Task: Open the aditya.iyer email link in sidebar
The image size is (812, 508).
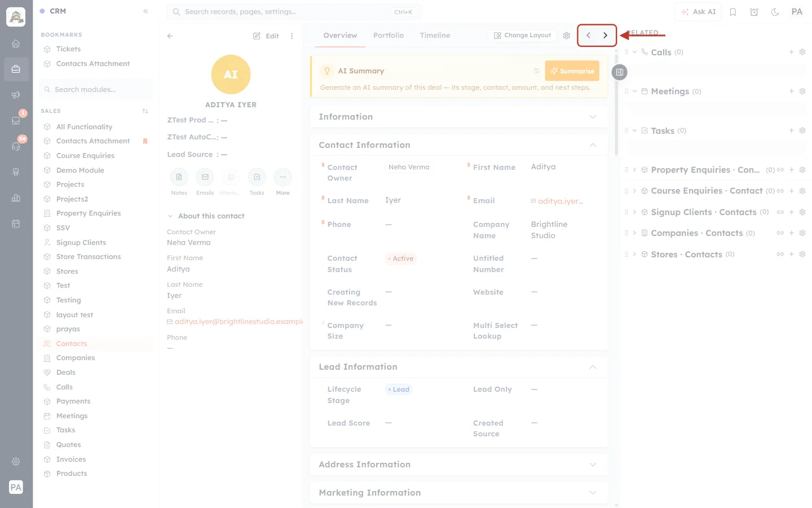Action: click(238, 322)
